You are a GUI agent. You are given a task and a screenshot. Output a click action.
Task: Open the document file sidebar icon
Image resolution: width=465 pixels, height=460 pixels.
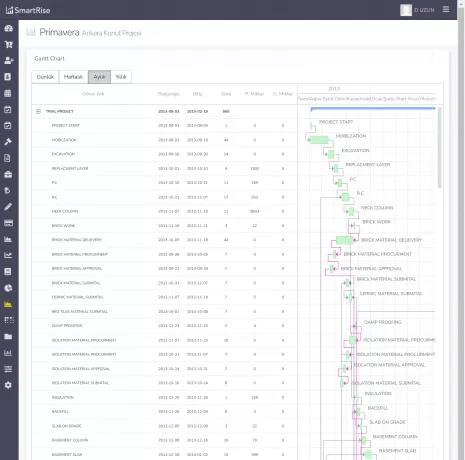coord(8,158)
